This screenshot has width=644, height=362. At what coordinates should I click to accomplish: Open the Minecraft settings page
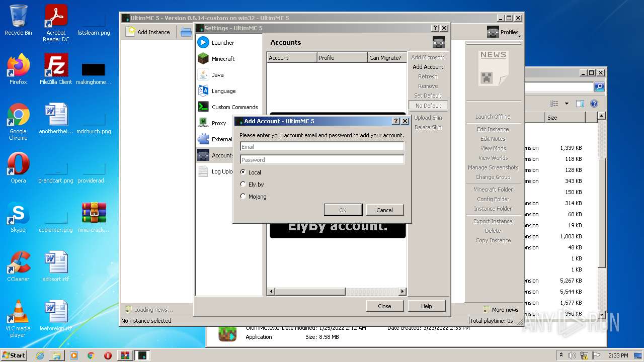[223, 59]
